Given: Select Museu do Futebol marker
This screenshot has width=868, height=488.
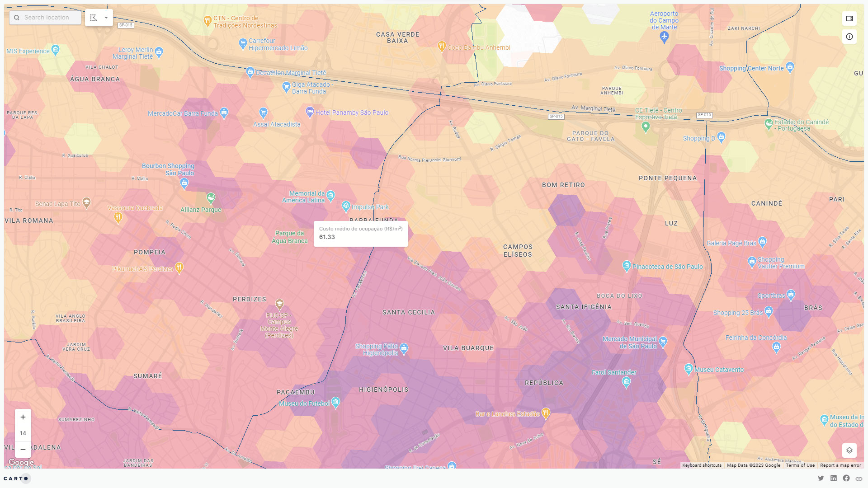Looking at the screenshot, I should click(x=335, y=403).
